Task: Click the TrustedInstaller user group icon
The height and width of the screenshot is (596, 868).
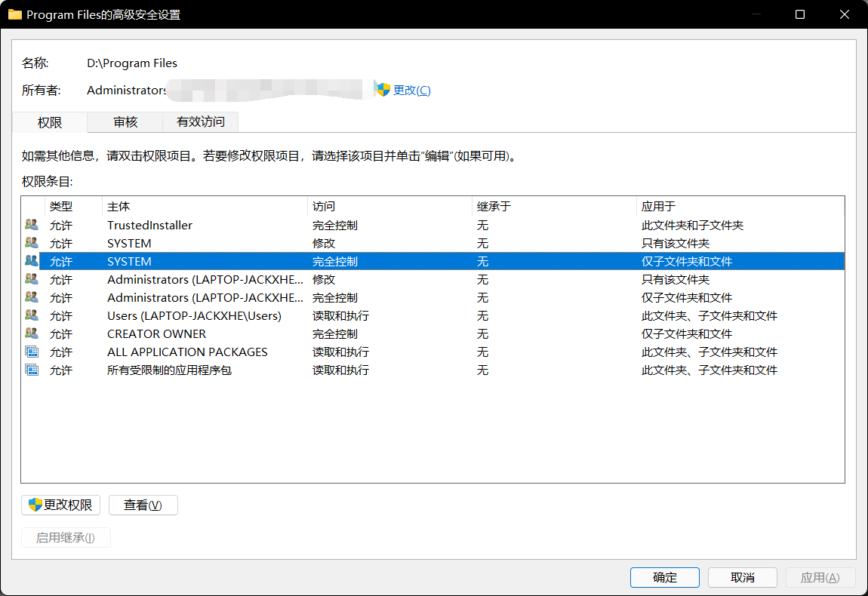Action: pos(31,224)
